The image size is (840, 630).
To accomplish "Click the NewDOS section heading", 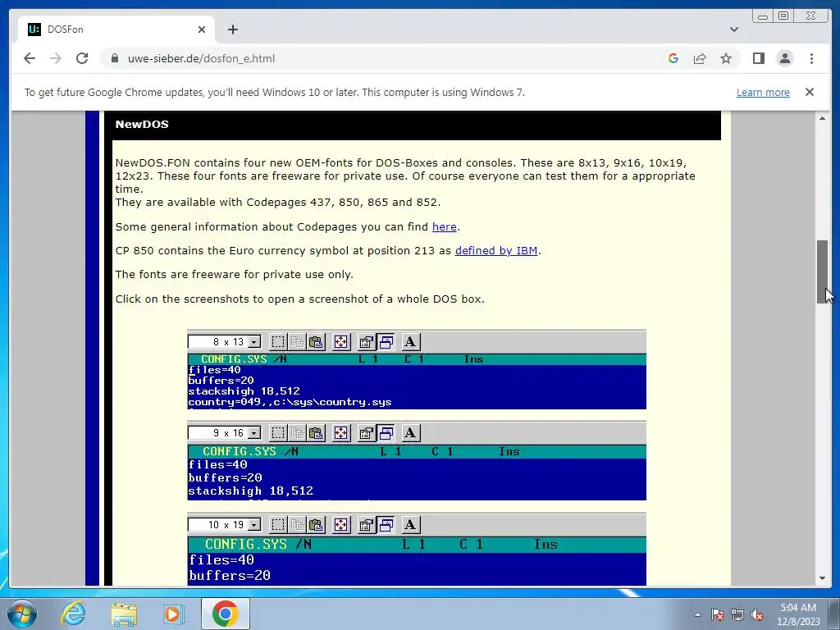I will pyautogui.click(x=142, y=125).
